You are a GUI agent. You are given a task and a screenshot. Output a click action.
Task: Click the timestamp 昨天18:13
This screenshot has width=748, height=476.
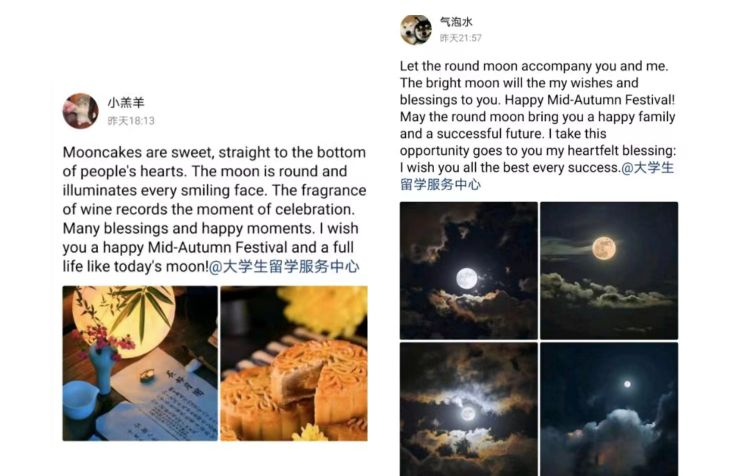click(x=131, y=121)
